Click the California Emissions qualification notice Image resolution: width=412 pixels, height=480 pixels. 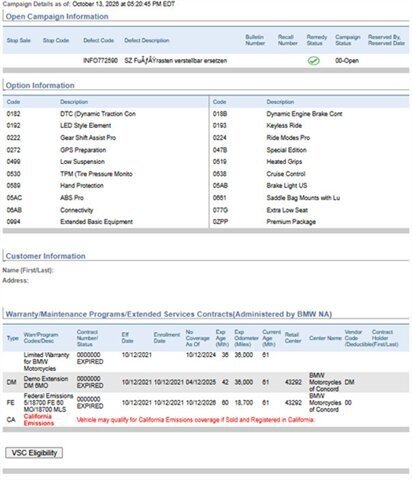pos(195,420)
